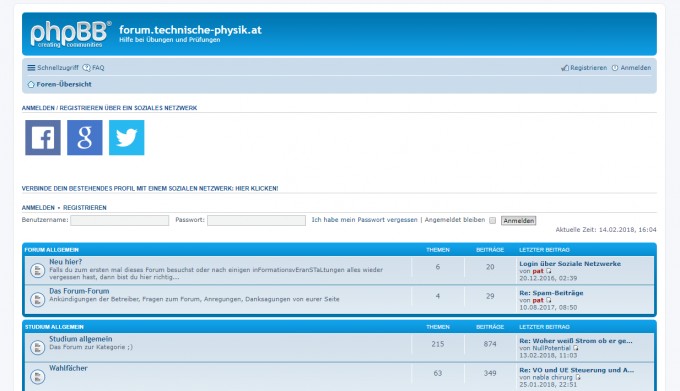The image size is (680, 391).
Task: Click the forum icon beside Wahlfächer
Action: (x=37, y=376)
